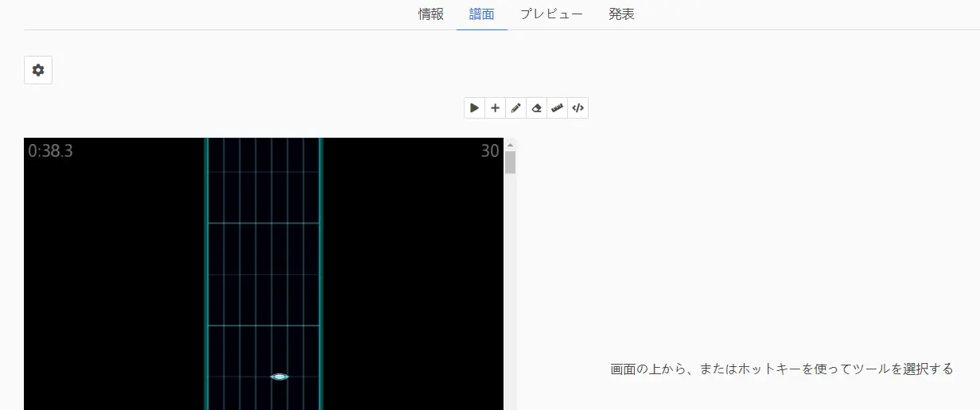Click the gray scrollbar thumb of the chart
The width and height of the screenshot is (980, 410).
click(x=511, y=162)
